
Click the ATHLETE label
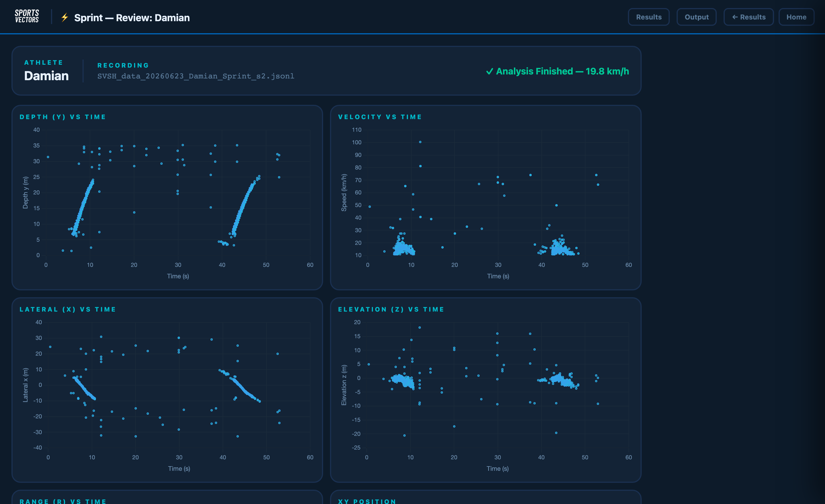[x=44, y=63]
